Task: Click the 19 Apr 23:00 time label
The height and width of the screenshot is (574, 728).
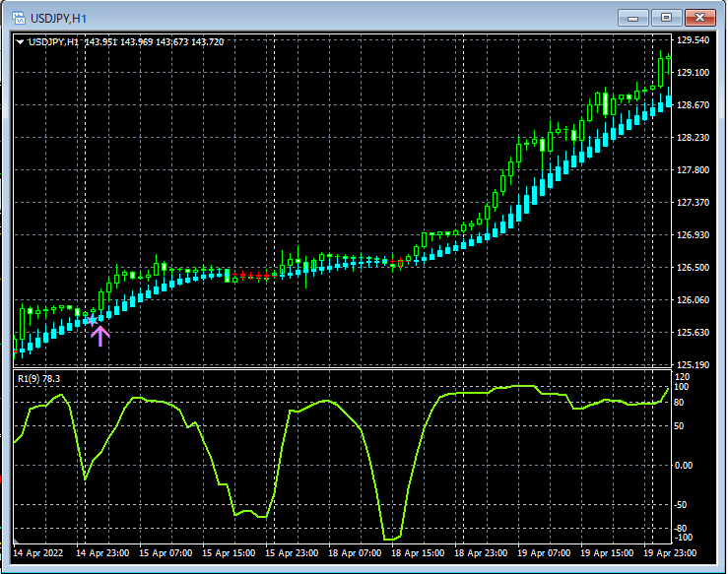Action: (670, 553)
